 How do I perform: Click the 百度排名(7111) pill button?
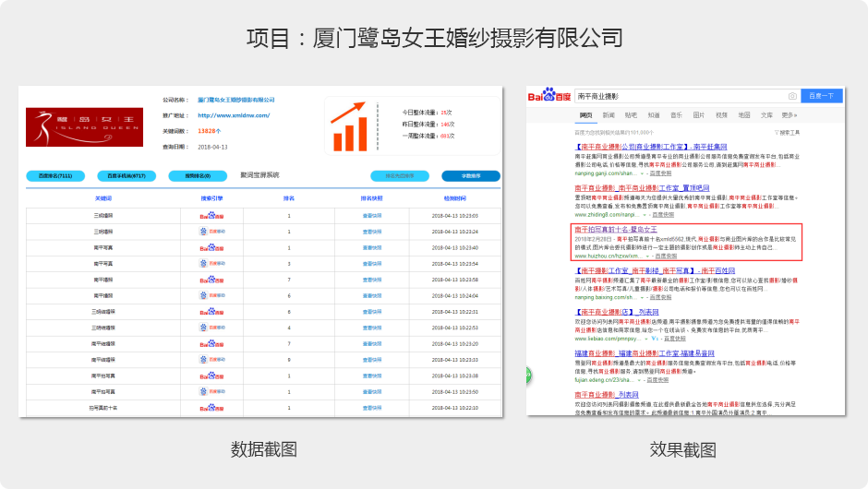[55, 176]
